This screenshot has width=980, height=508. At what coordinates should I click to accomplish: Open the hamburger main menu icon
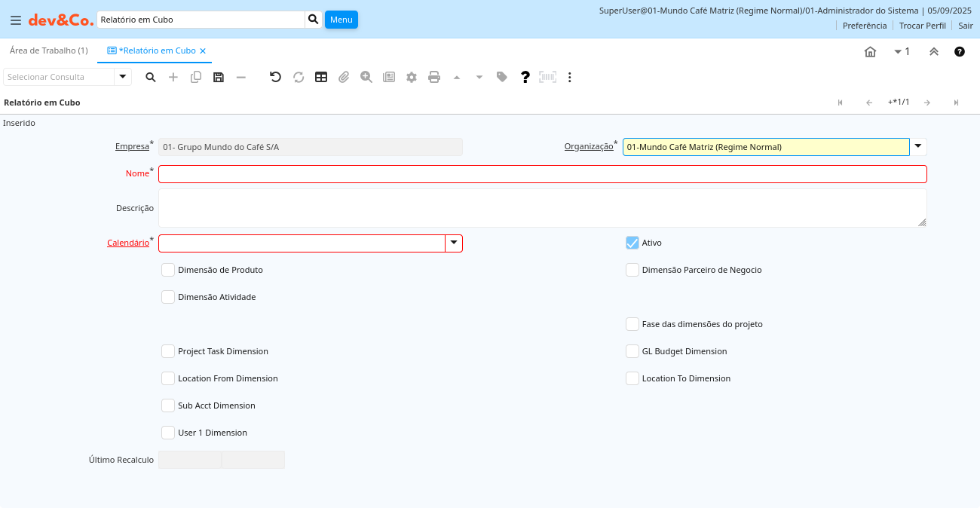click(x=15, y=20)
